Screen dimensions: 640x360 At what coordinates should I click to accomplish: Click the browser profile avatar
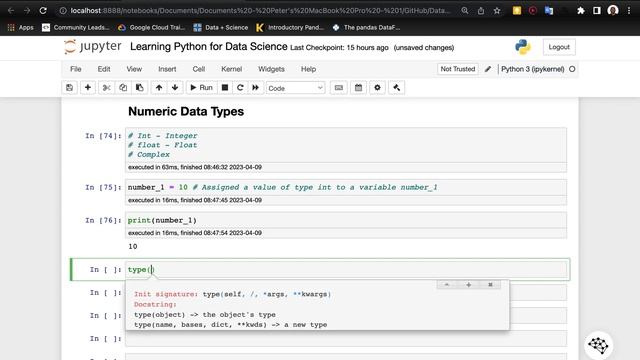tap(613, 11)
